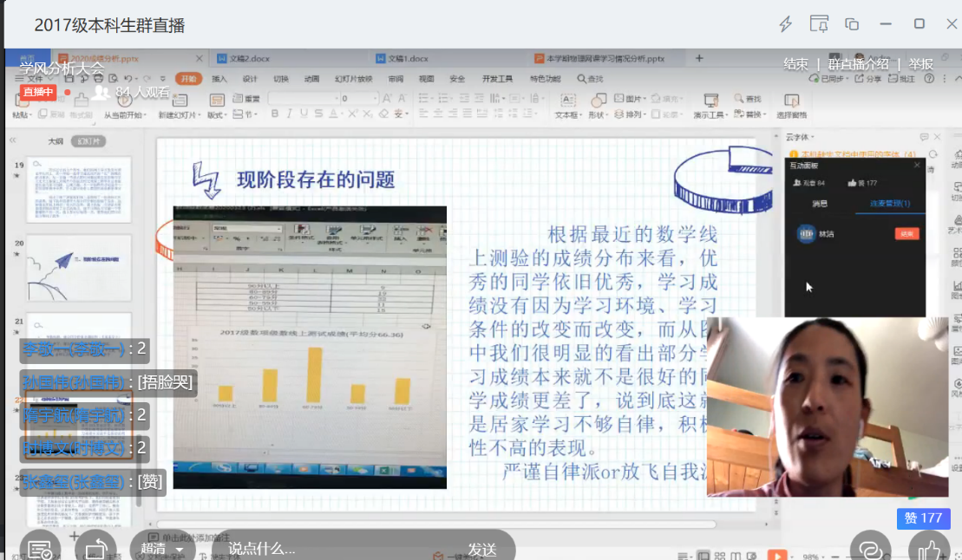Click the 举报 report link

click(x=920, y=64)
